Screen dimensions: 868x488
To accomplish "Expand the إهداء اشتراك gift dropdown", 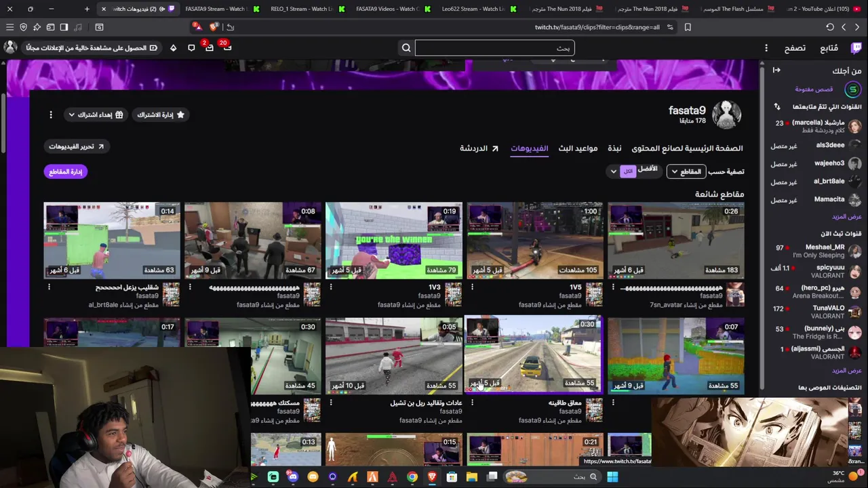I will 96,115.
